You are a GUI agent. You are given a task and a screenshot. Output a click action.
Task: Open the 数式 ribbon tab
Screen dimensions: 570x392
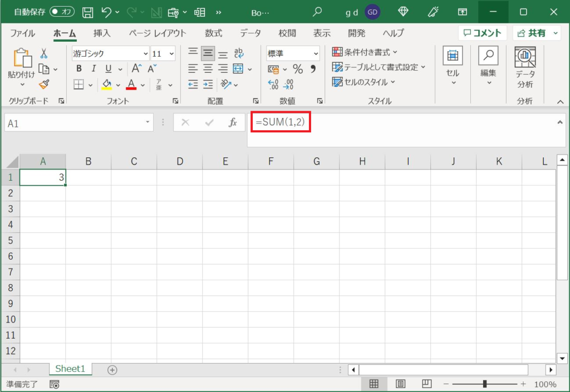tap(213, 33)
